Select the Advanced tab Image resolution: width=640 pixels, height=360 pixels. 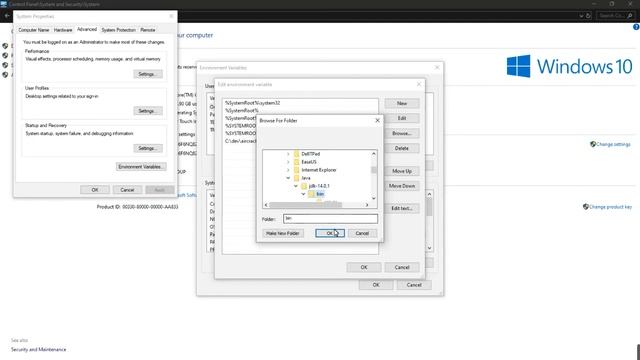pyautogui.click(x=87, y=29)
